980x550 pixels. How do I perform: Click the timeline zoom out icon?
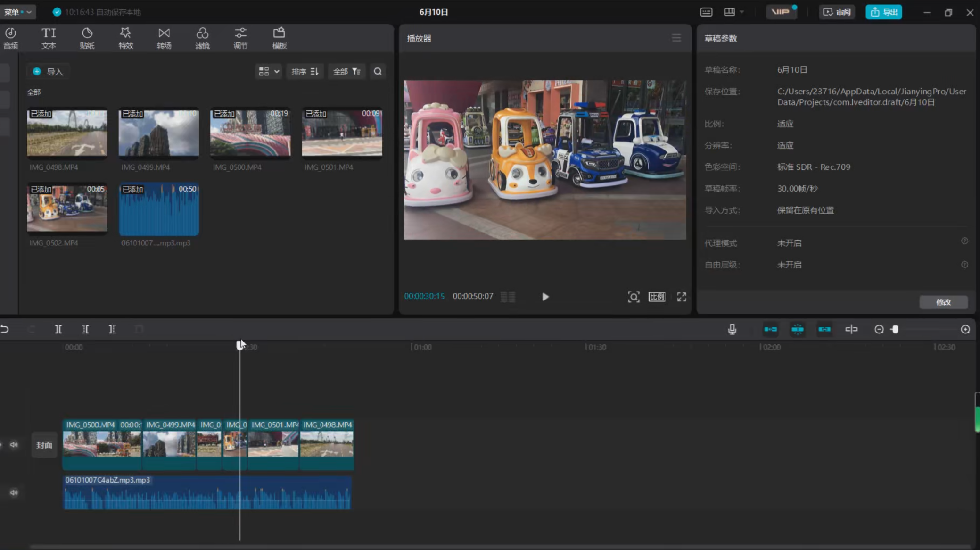pos(879,329)
